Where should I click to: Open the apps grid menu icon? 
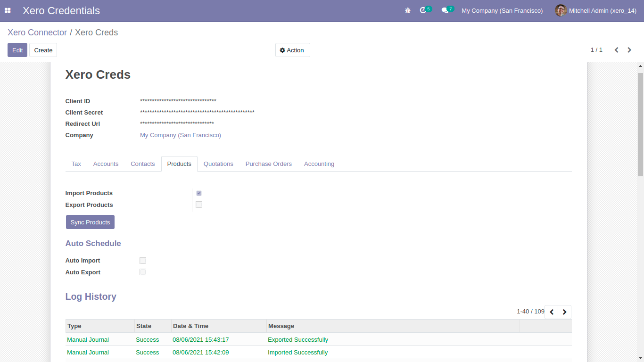(x=8, y=10)
